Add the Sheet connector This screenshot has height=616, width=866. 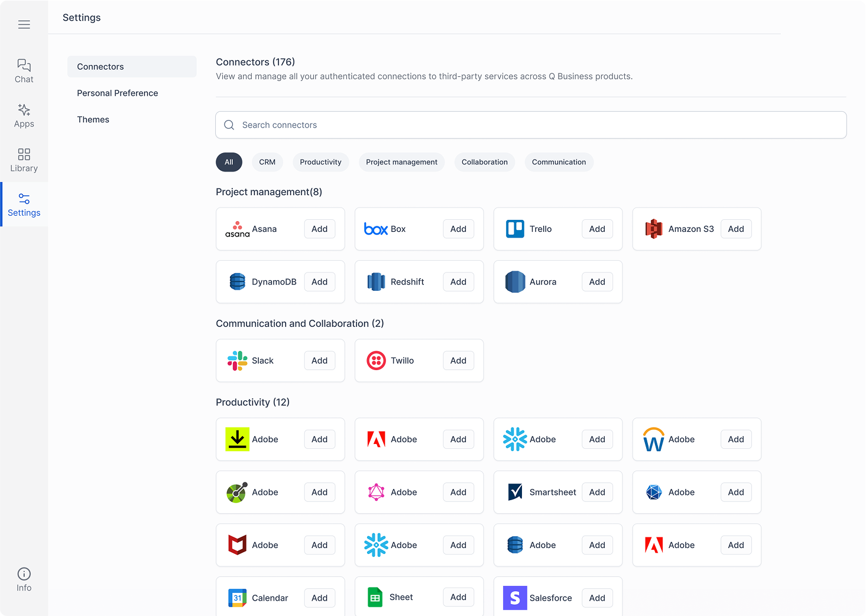(459, 597)
